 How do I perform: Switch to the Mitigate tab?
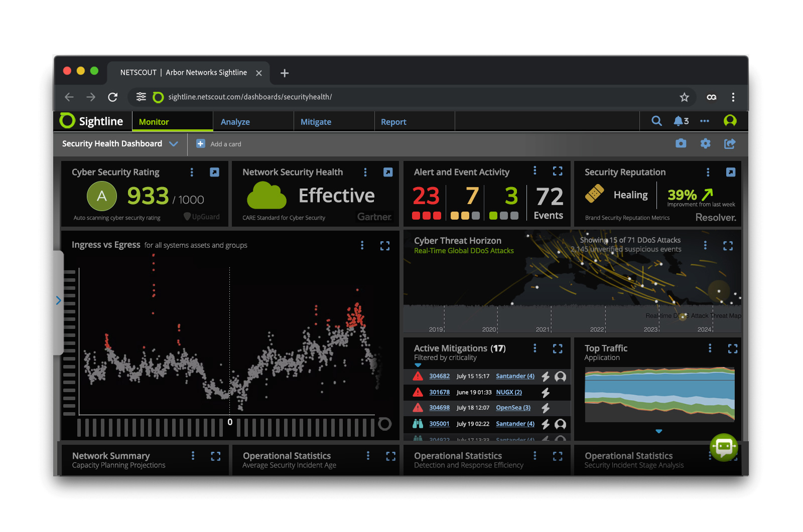pos(334,121)
